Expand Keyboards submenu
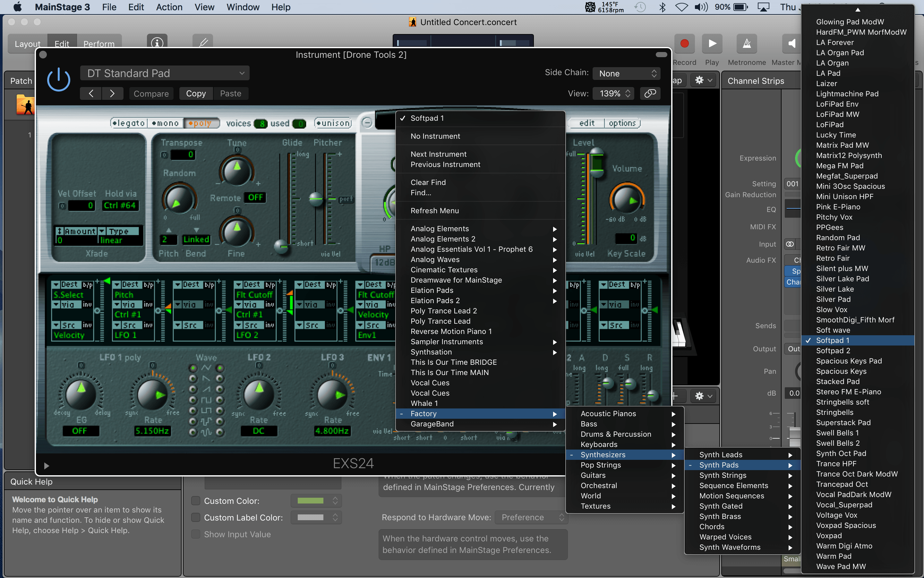This screenshot has height=578, width=924. point(625,444)
